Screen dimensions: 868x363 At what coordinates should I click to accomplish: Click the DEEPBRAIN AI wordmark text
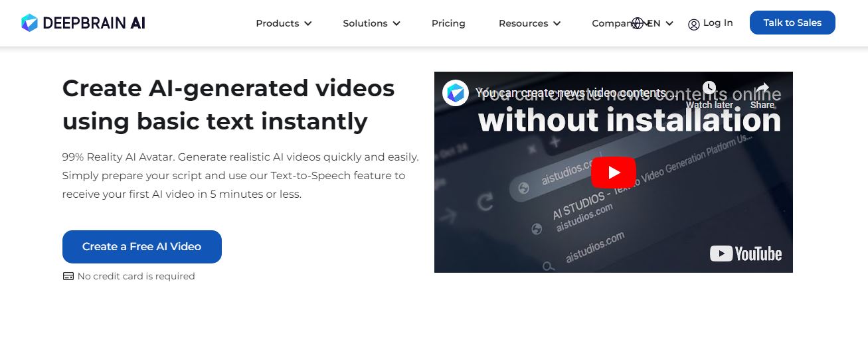(94, 23)
